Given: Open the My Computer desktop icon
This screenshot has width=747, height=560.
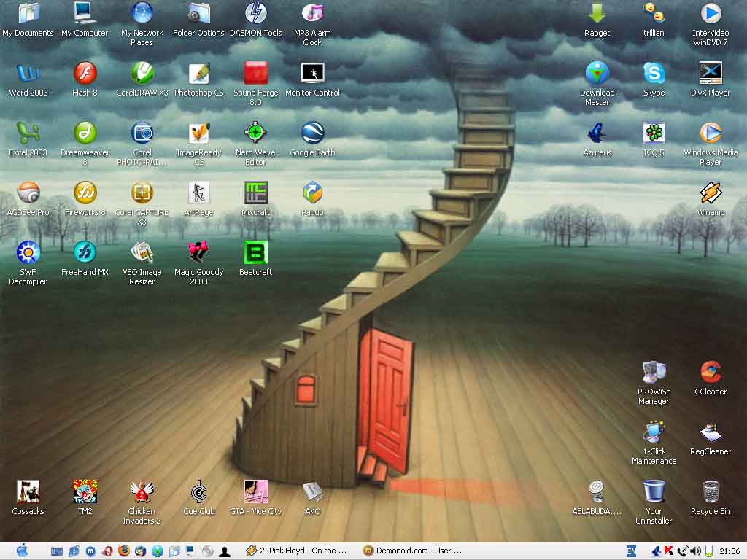Looking at the screenshot, I should coord(85,13).
